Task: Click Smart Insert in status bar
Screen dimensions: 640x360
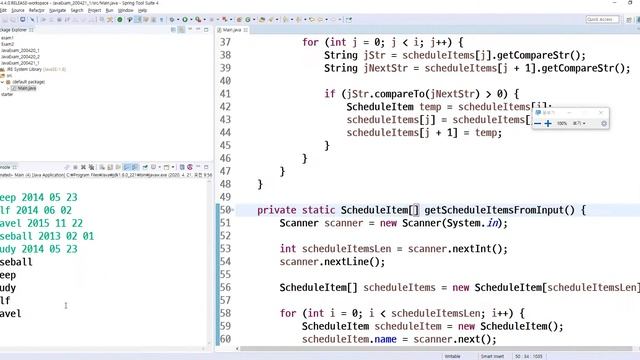Action: pyautogui.click(x=492, y=356)
